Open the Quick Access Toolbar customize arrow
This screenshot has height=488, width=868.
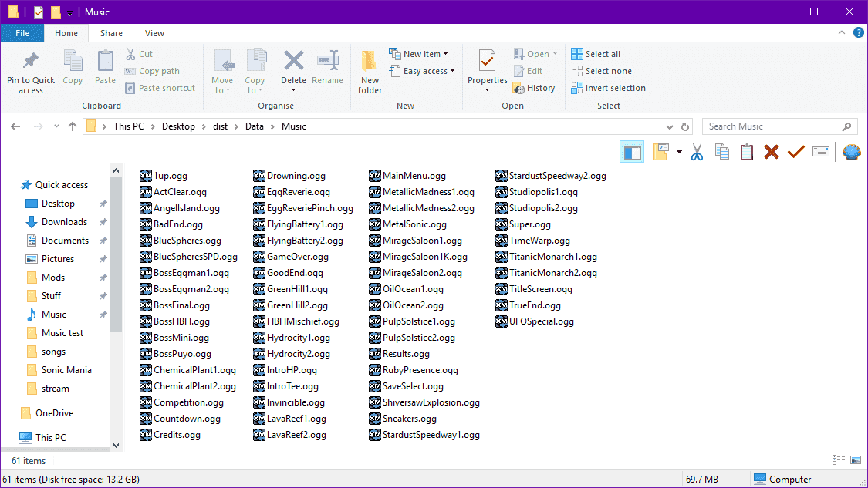pyautogui.click(x=69, y=13)
